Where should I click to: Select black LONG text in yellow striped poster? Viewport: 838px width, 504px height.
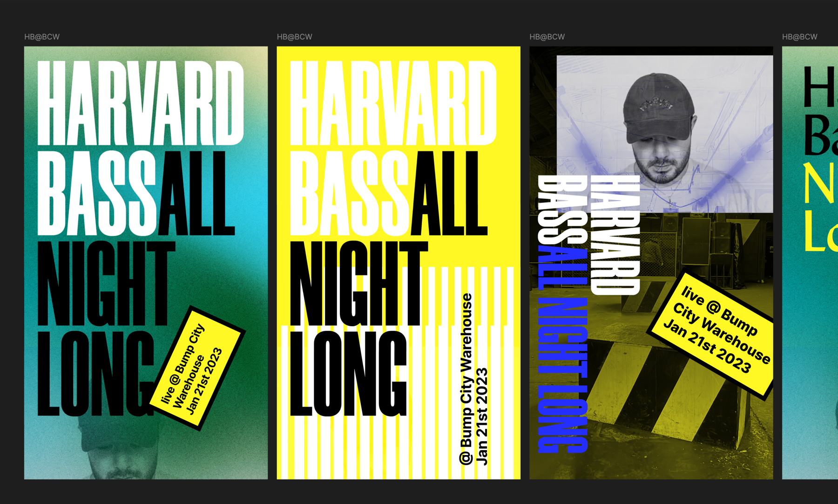349,373
